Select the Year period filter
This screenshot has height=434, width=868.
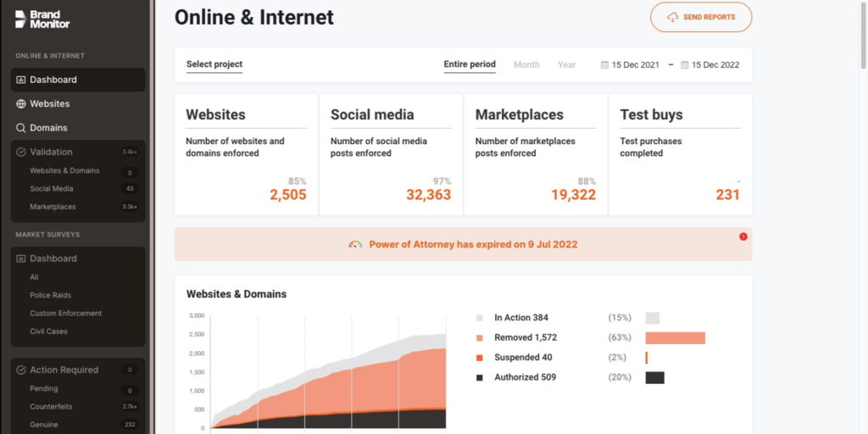[567, 64]
